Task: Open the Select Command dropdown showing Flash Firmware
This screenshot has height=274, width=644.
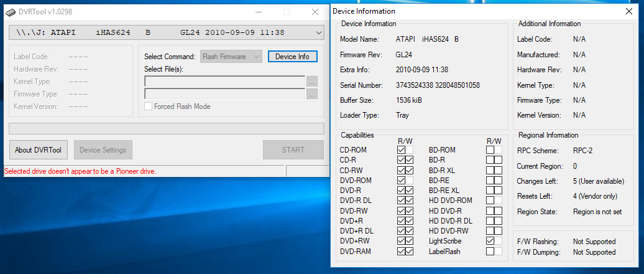Action: coord(231,57)
